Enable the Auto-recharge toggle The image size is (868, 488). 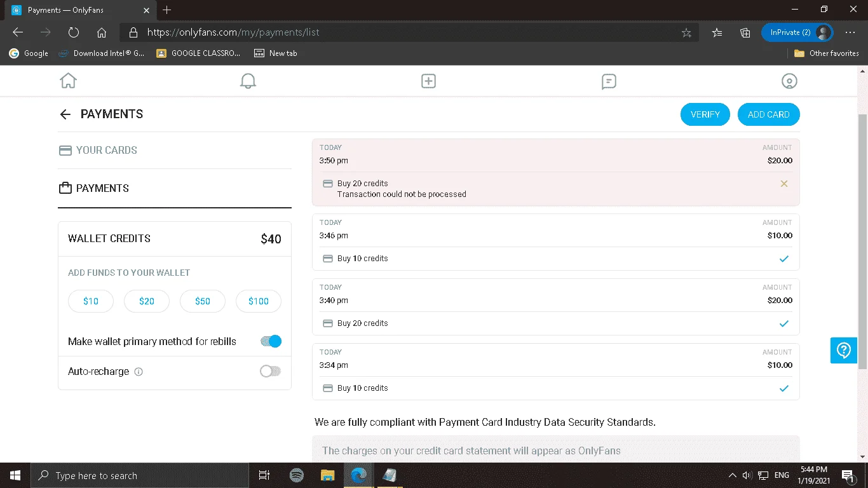(x=271, y=371)
